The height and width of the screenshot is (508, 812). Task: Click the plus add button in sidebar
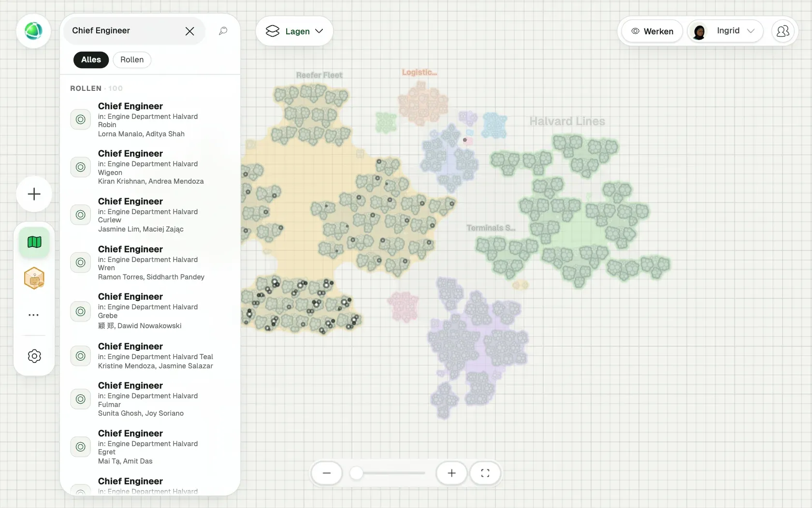(x=34, y=194)
